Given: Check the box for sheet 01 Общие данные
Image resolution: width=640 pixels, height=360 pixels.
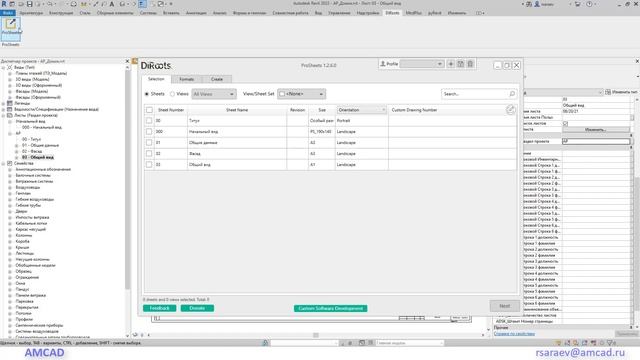Looking at the screenshot, I should [149, 143].
